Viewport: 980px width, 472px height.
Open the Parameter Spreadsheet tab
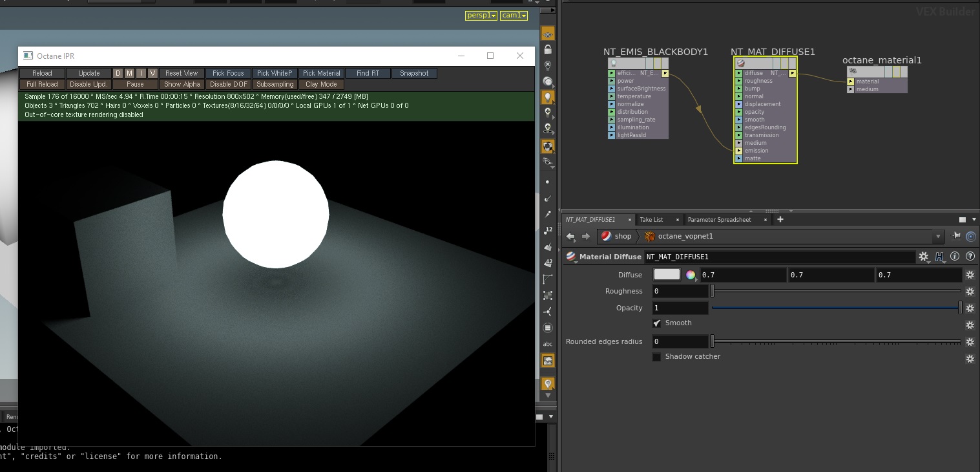coord(719,220)
